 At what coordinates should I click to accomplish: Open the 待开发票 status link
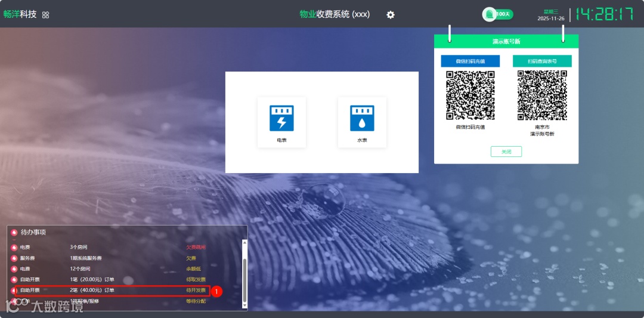(x=196, y=291)
